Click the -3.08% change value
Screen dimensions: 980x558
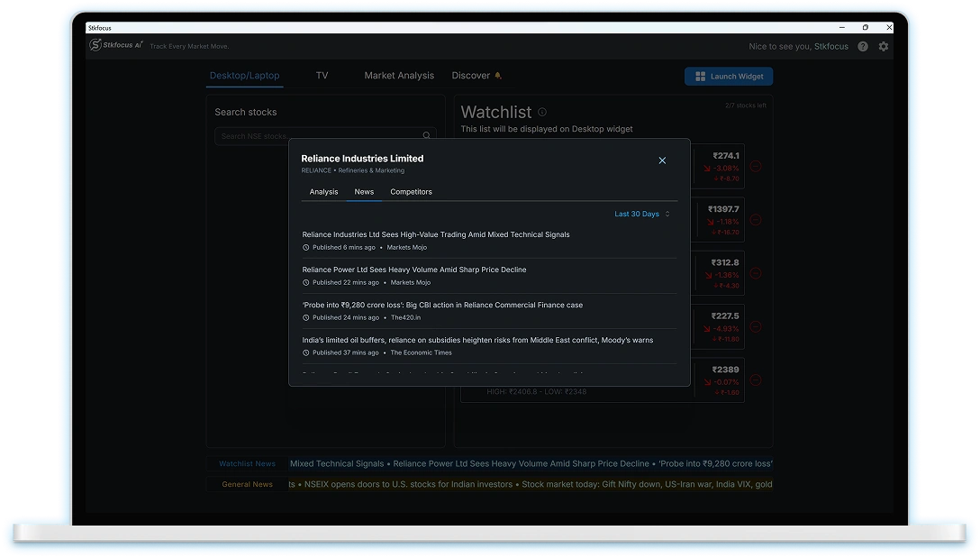tap(726, 169)
